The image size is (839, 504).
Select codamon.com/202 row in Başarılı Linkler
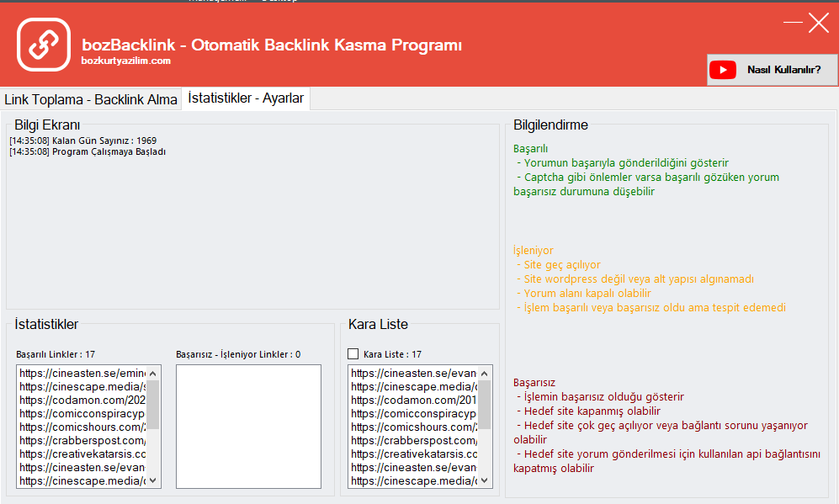pos(82,400)
